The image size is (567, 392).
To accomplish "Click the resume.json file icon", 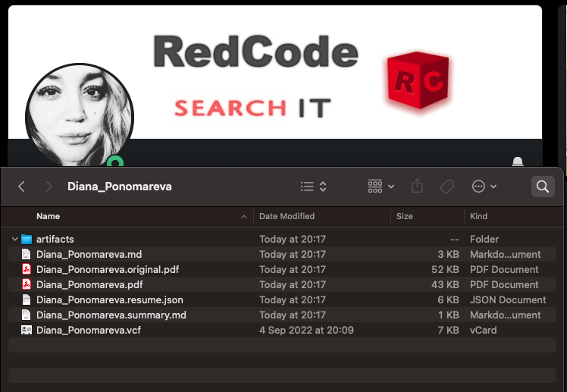I will (26, 299).
